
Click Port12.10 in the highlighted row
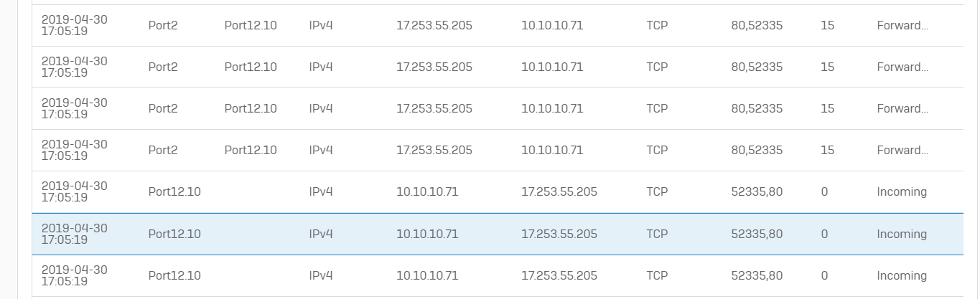tap(174, 234)
